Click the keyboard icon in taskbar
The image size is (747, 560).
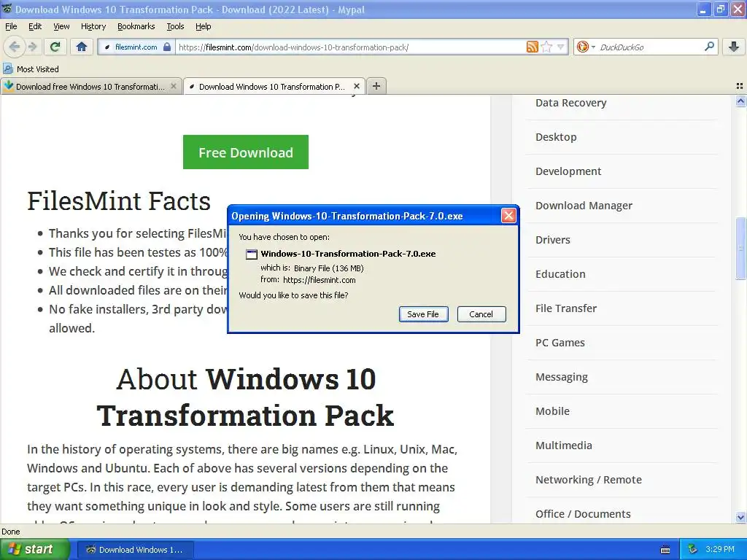point(665,550)
